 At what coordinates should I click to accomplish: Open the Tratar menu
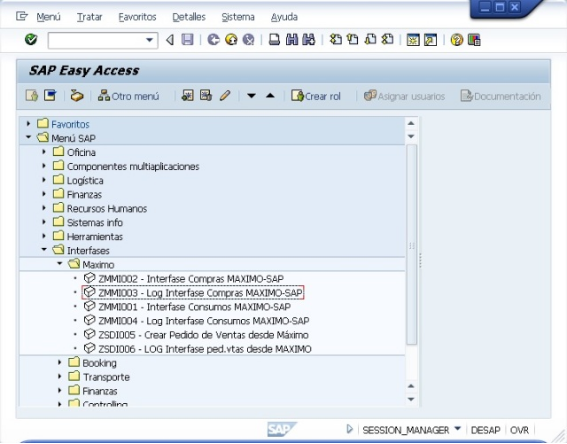89,17
